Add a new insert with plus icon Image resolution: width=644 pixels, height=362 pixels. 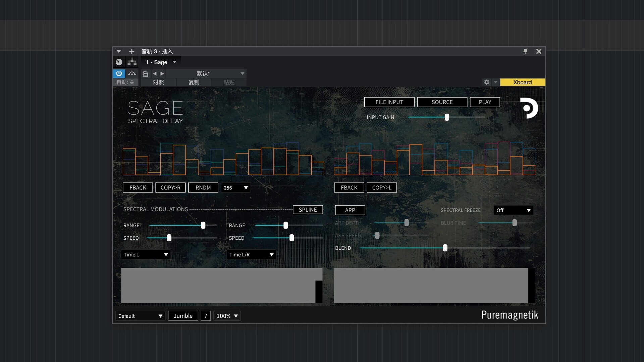coord(131,51)
